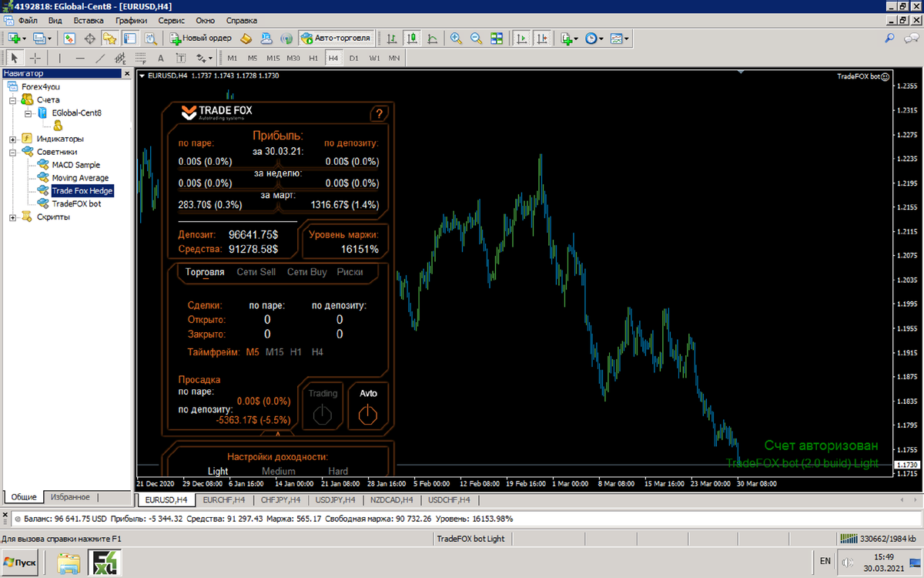Click the Zoom In magnifier icon
924x578 pixels.
457,38
